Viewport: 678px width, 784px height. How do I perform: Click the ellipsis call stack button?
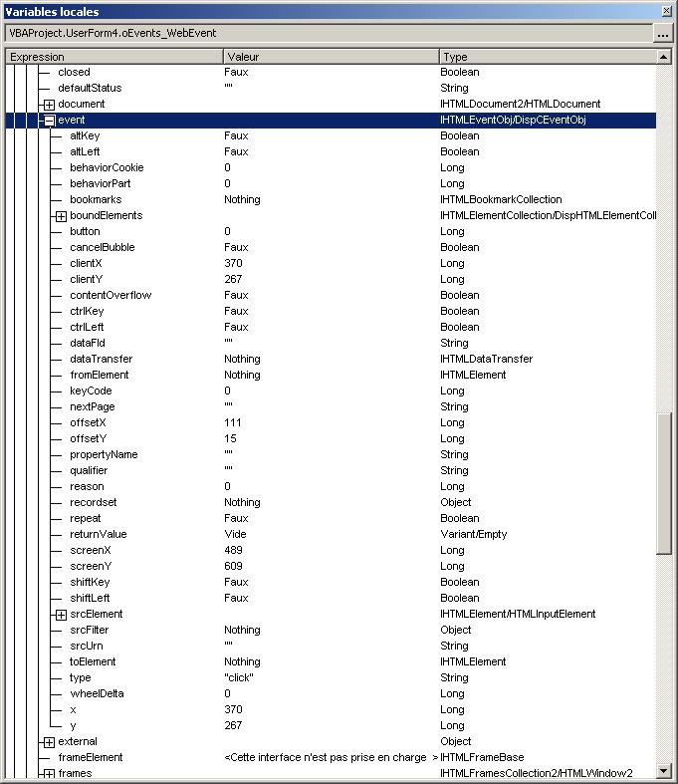pyautogui.click(x=663, y=33)
